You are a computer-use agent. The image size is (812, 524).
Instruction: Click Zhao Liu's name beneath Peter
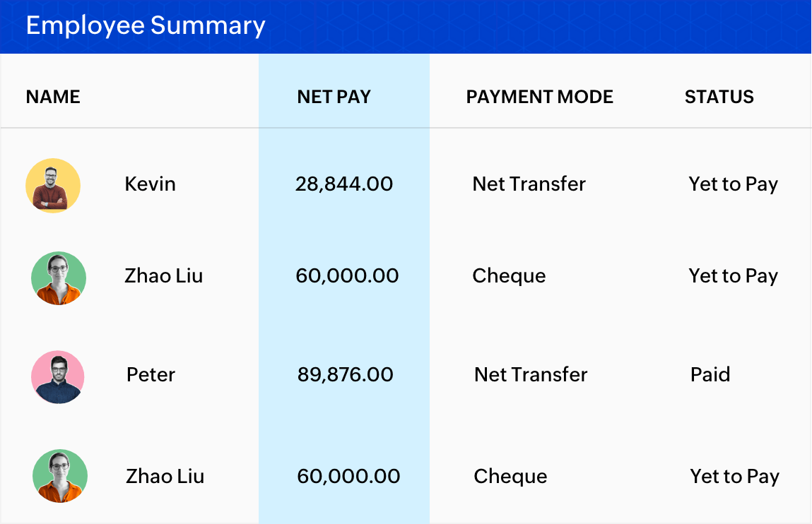click(165, 476)
